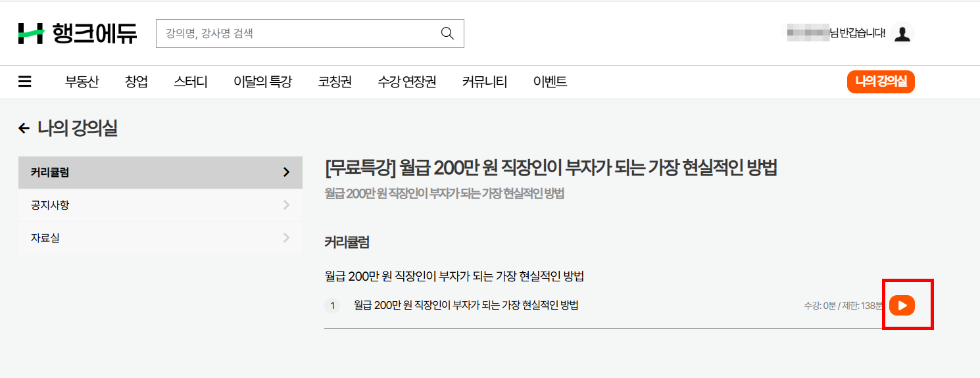Expand the 공지사항 chevron arrow

click(x=286, y=205)
